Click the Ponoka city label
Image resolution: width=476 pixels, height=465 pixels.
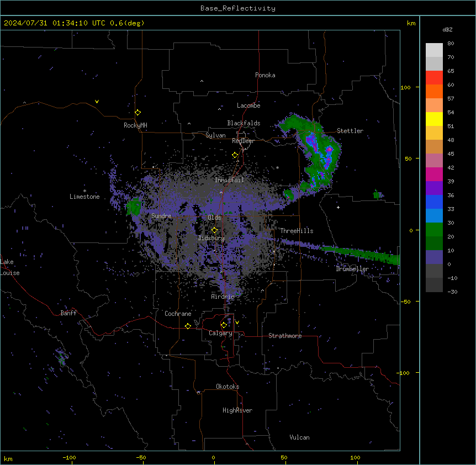click(265, 75)
